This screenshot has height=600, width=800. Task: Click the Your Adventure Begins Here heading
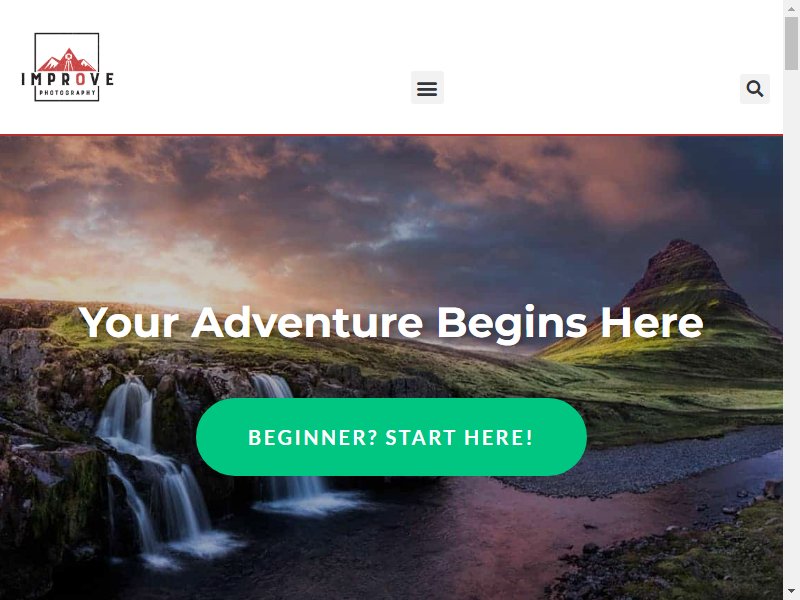[x=391, y=322]
